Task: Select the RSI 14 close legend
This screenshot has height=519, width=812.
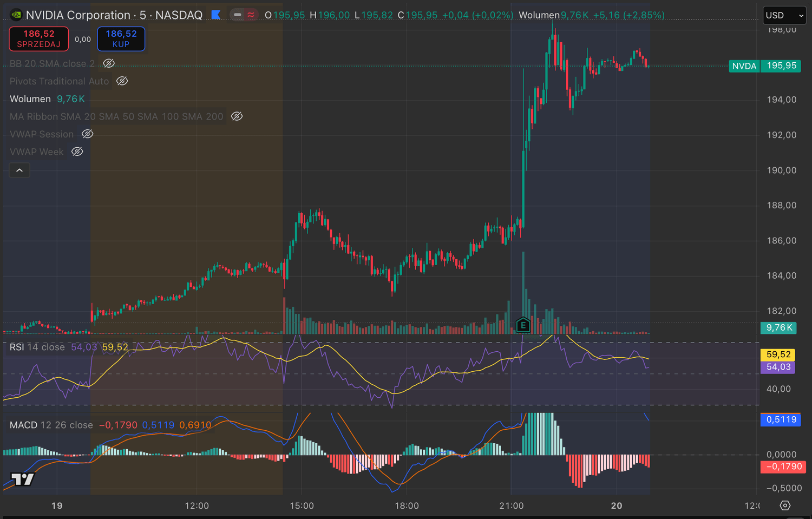Action: pyautogui.click(x=37, y=347)
